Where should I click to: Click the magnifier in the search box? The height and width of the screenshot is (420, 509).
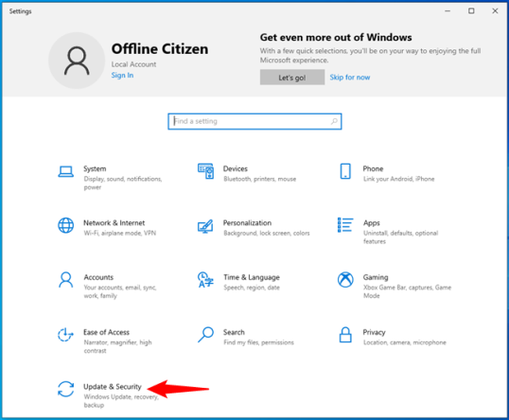point(334,121)
